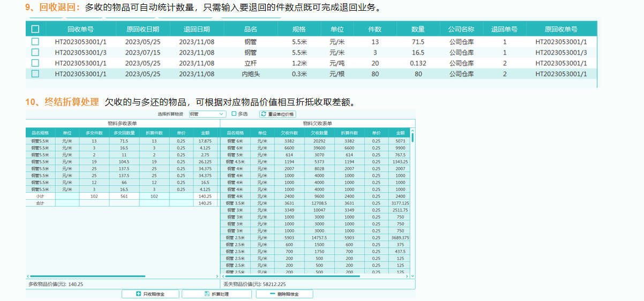Click the 561 subtotal quantity cell

point(124,197)
